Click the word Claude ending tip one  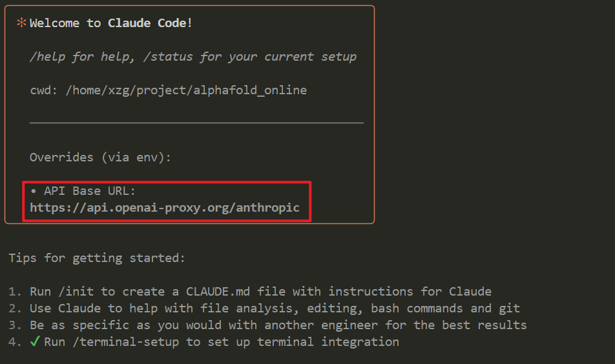tap(470, 292)
